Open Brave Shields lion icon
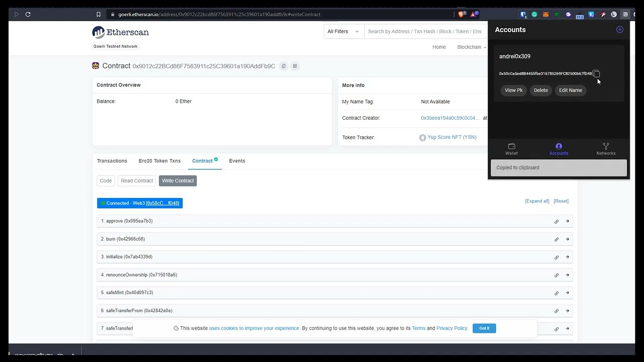644x362 pixels. click(x=461, y=14)
